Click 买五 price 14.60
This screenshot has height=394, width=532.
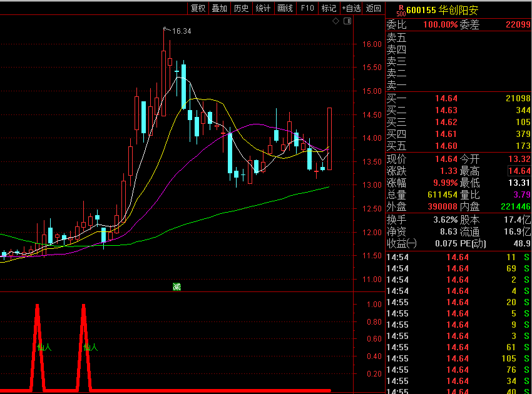point(446,146)
